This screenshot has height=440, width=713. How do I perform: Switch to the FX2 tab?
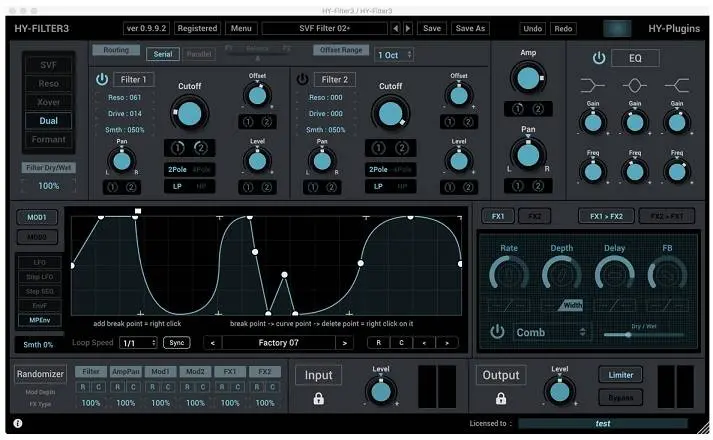535,216
